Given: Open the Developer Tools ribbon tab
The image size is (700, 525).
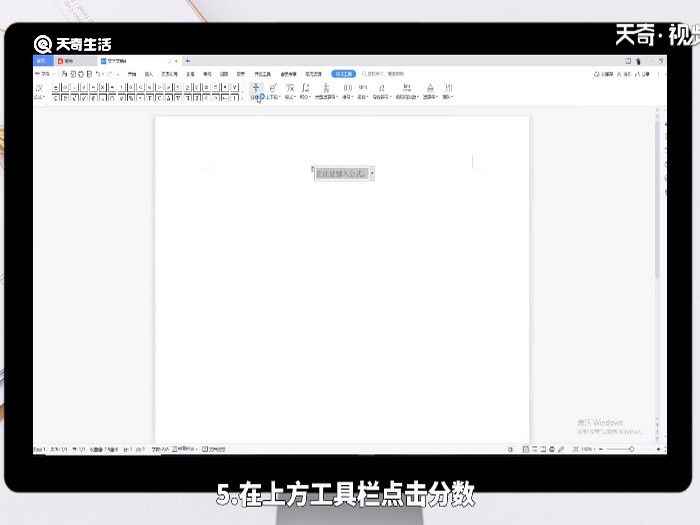Looking at the screenshot, I should (x=262, y=74).
